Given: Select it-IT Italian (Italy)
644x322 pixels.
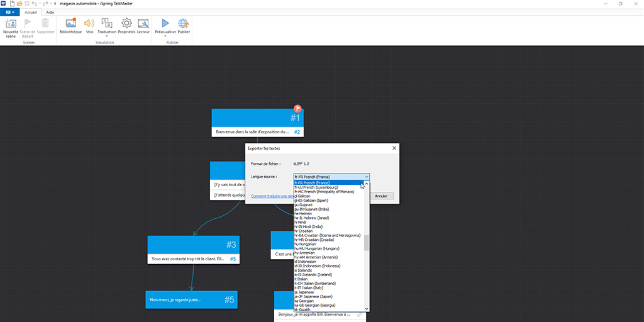Looking at the screenshot, I should 328,288.
